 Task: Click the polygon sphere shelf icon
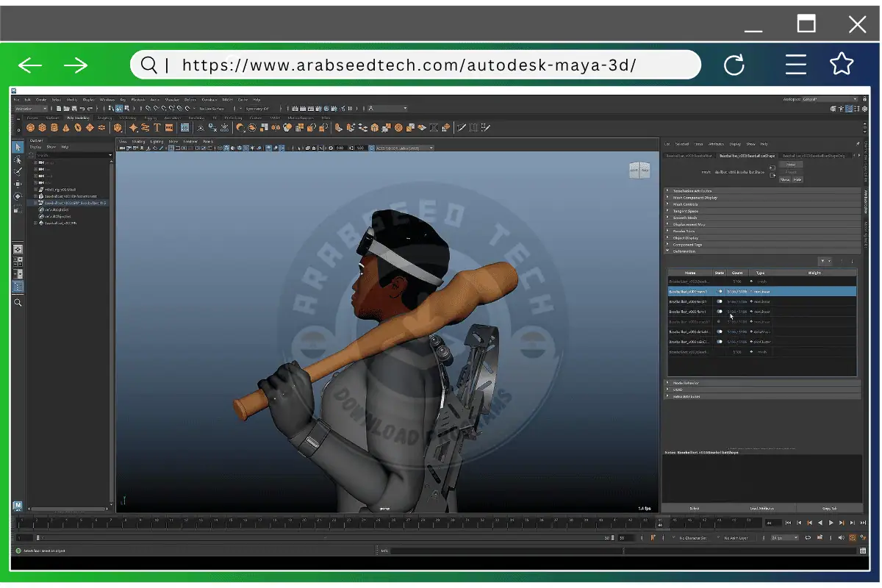click(31, 128)
